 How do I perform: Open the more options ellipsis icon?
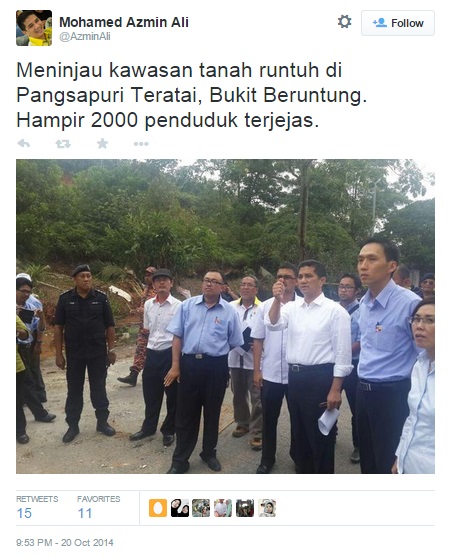141,144
